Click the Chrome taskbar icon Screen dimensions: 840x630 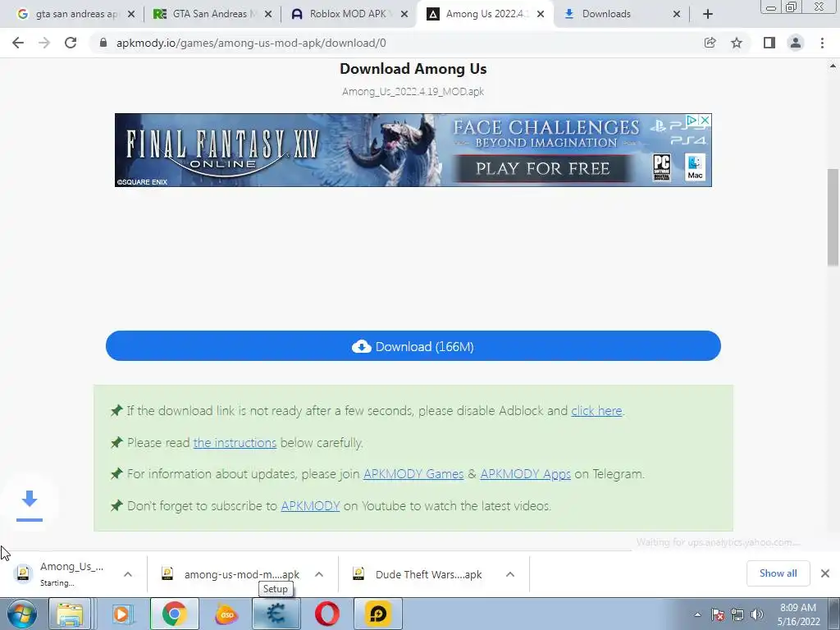(x=174, y=614)
